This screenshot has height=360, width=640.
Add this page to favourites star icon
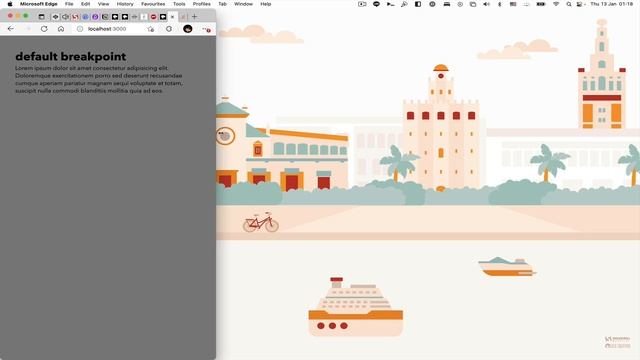click(x=151, y=29)
